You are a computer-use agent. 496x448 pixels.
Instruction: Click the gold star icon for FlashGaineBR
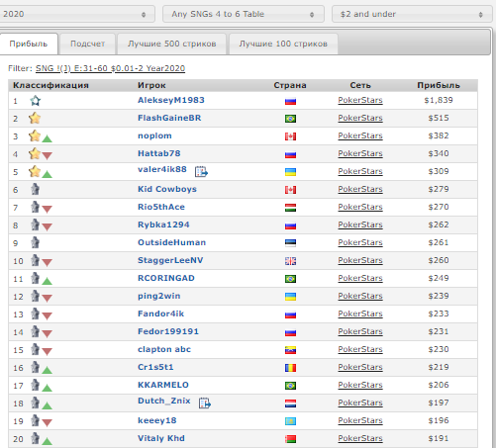[x=35, y=118]
